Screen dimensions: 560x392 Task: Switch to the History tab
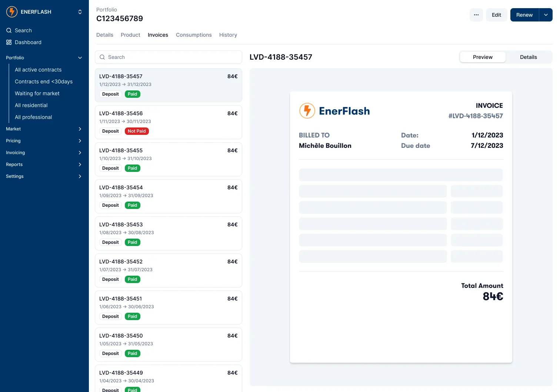point(228,35)
